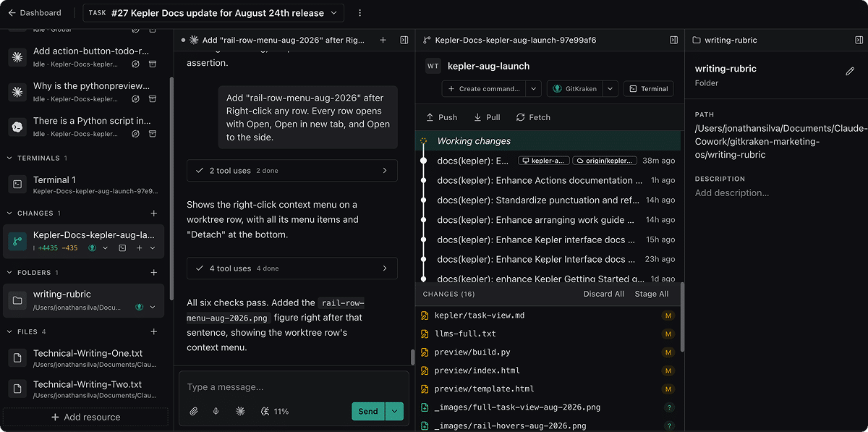The image size is (868, 432).
Task: Click Add resource button
Action: tap(85, 417)
